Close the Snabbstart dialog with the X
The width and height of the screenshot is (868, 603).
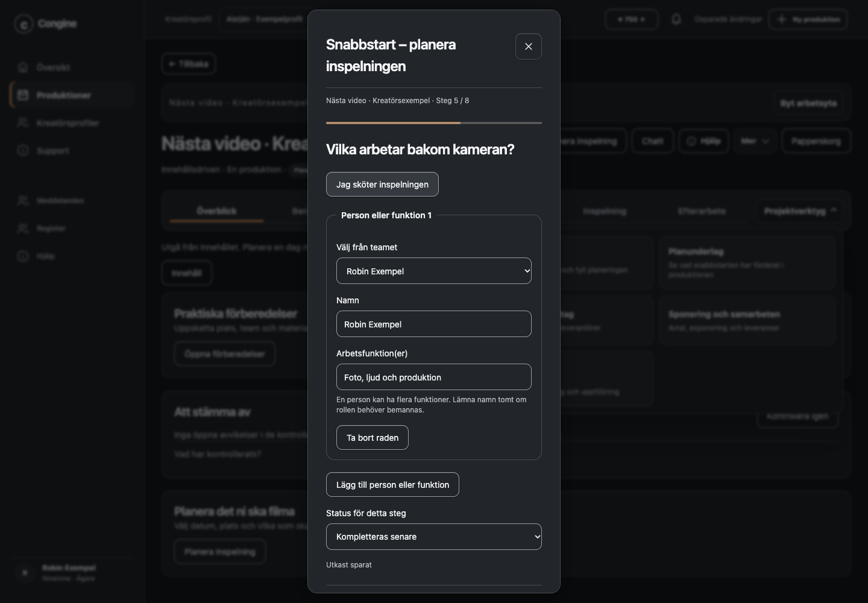coord(529,46)
